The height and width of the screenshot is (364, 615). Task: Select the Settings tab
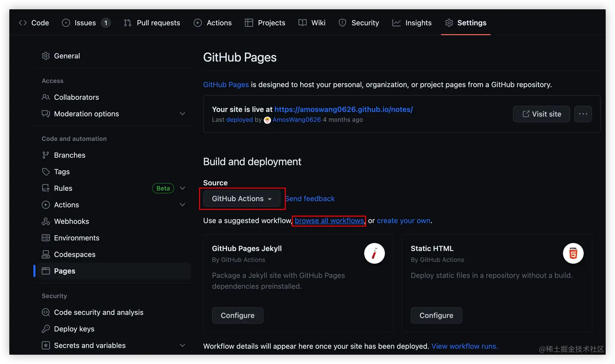click(466, 23)
